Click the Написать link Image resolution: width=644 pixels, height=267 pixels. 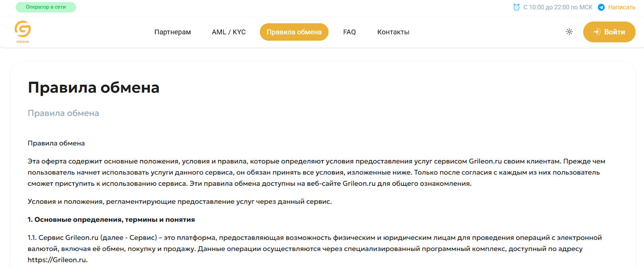coord(621,7)
